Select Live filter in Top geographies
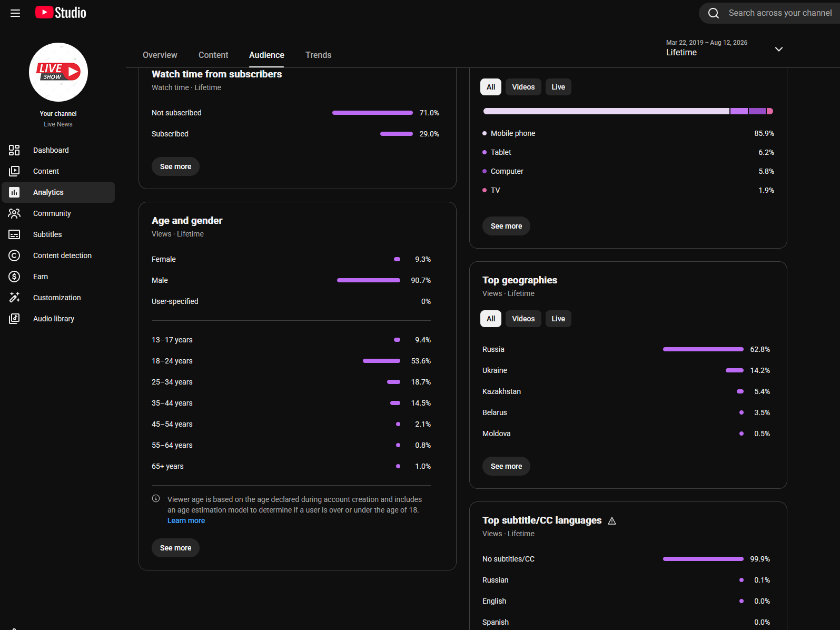 558,319
